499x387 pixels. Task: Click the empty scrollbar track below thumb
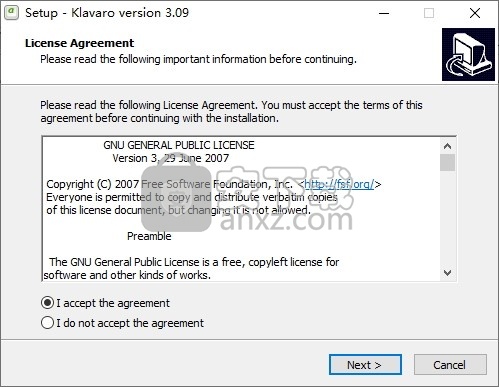point(447,218)
